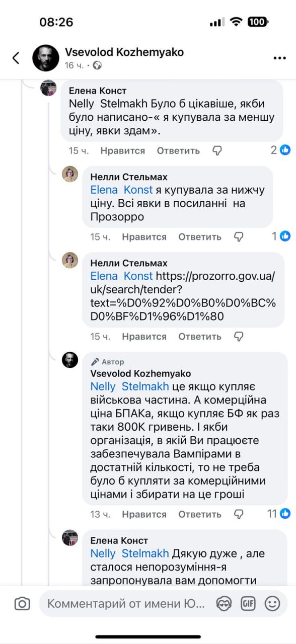Open Vsevolod Kozhemyako's profile avatar
296x644 pixels.
tap(45, 57)
